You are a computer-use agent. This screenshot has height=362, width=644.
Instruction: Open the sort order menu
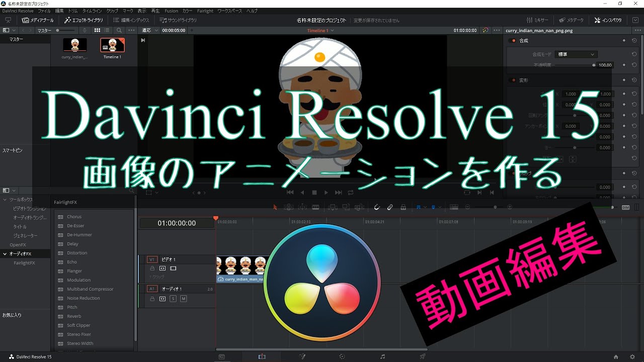tap(85, 30)
